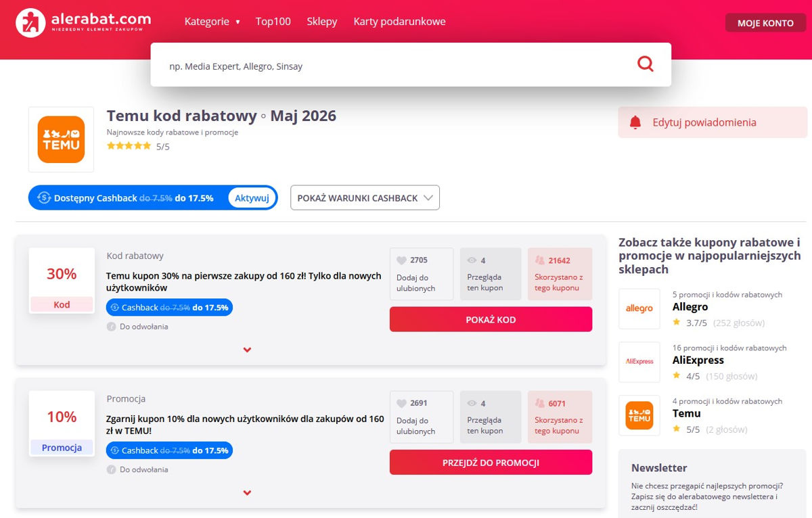
Task: Click the '16 promocji i kodów rabatowych' text
Action: coord(729,348)
